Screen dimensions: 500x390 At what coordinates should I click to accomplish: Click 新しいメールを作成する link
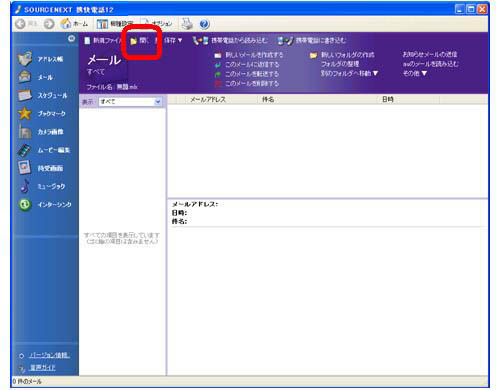point(254,55)
